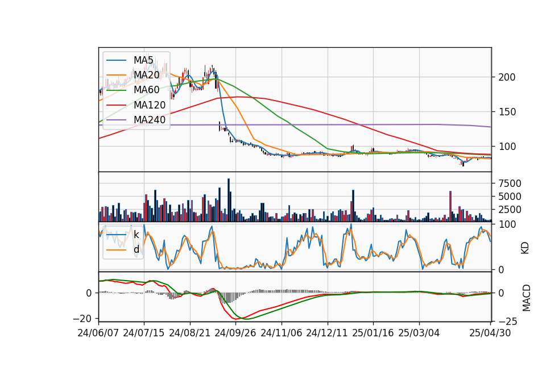Click the 24/12/11 date label
The height and width of the screenshot is (392, 546).
[x=327, y=333]
